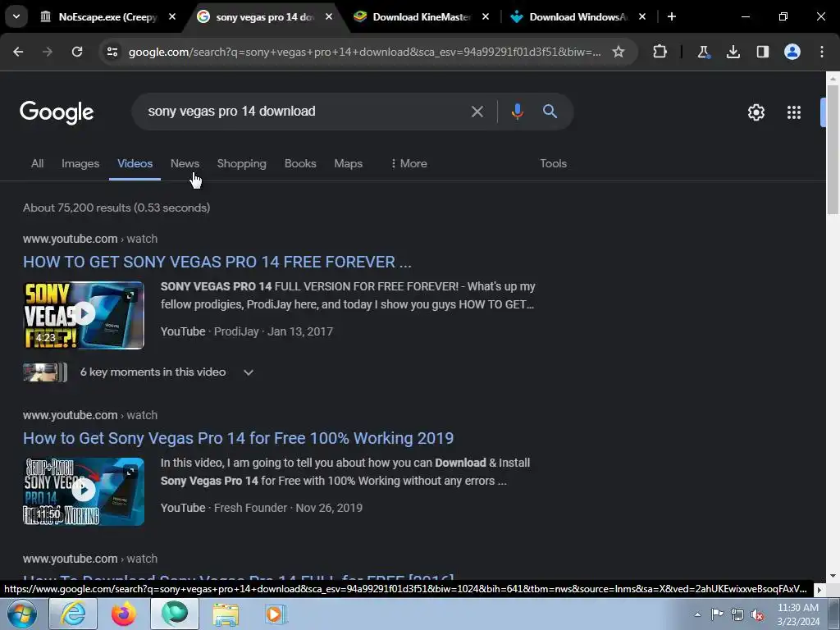
Task: Open the Windows Start menu
Action: [x=22, y=614]
